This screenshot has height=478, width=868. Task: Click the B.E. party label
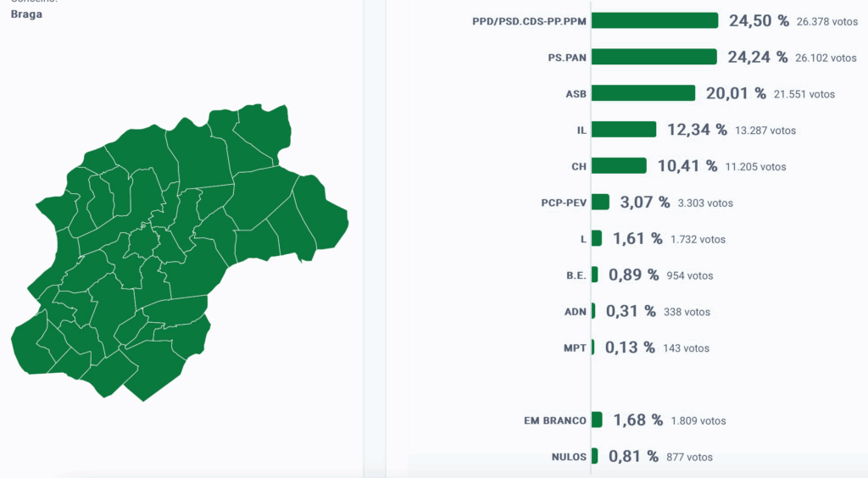pos(576,275)
